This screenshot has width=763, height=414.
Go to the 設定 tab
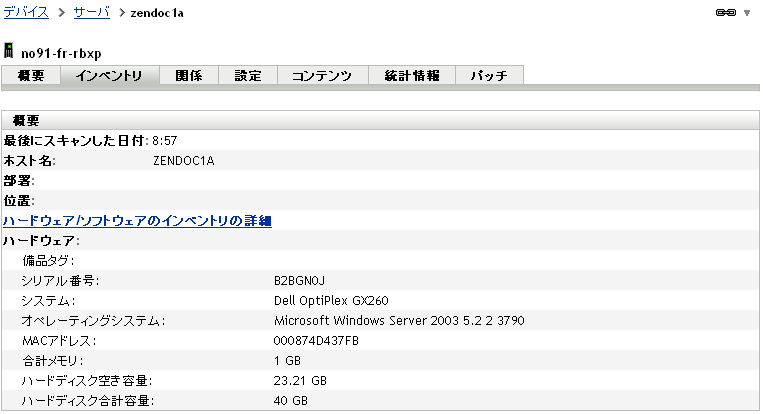pos(248,76)
